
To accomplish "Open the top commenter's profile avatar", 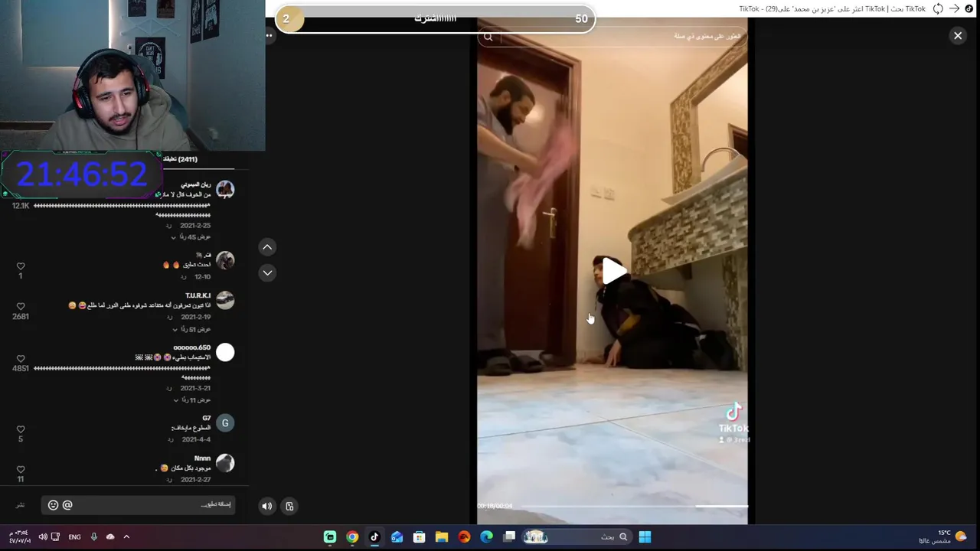I will (x=225, y=189).
